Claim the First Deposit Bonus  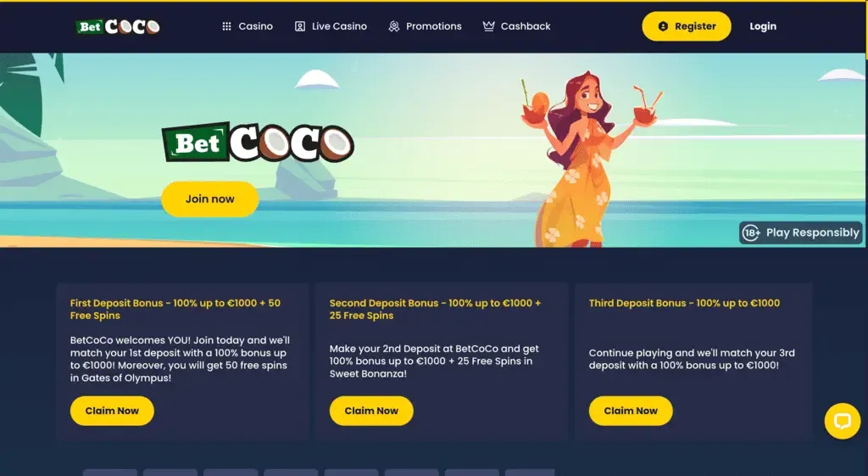112,411
